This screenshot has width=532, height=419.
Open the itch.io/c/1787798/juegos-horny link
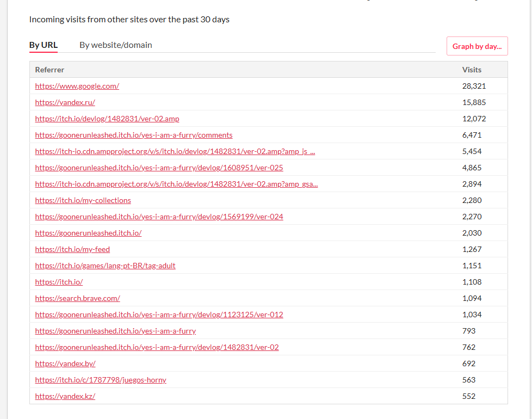(101, 380)
